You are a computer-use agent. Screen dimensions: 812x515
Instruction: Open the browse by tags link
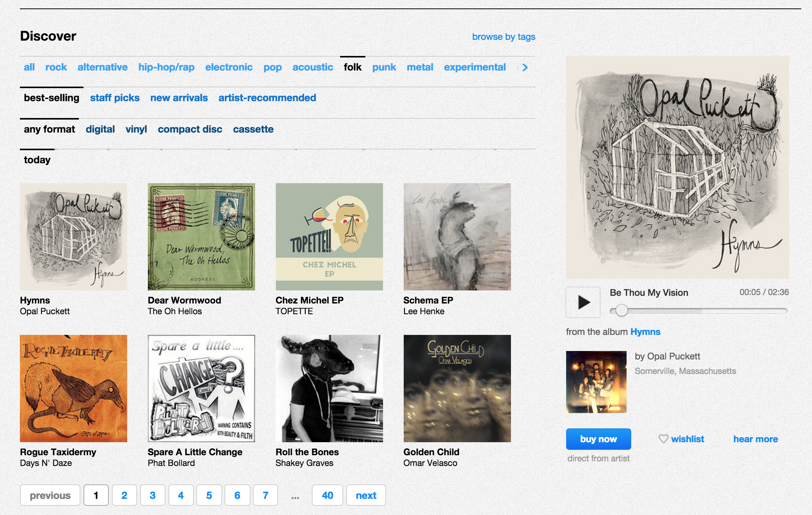click(504, 37)
